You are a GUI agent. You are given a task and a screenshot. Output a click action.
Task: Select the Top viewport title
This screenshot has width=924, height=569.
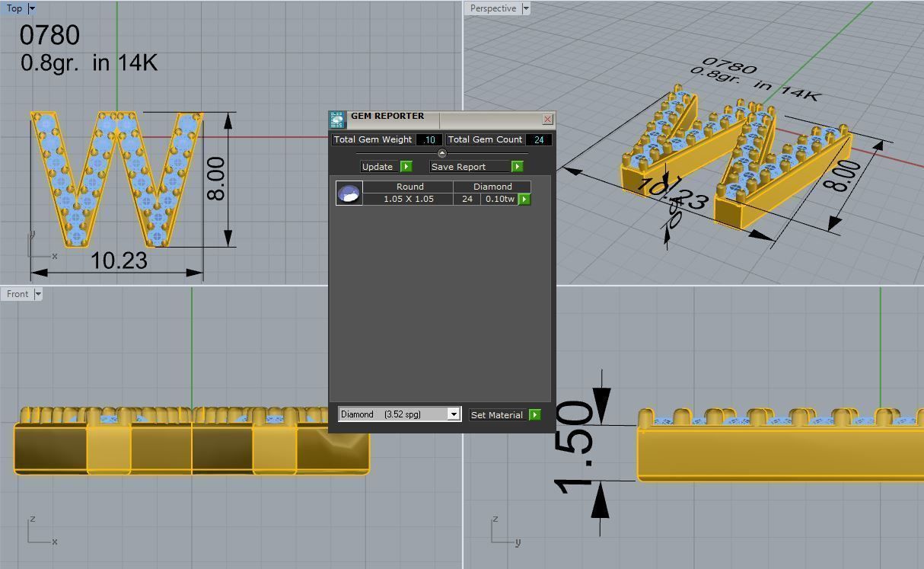tap(14, 8)
